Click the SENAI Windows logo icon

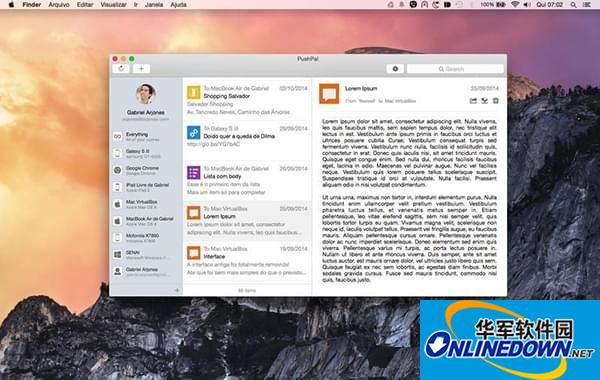118,254
